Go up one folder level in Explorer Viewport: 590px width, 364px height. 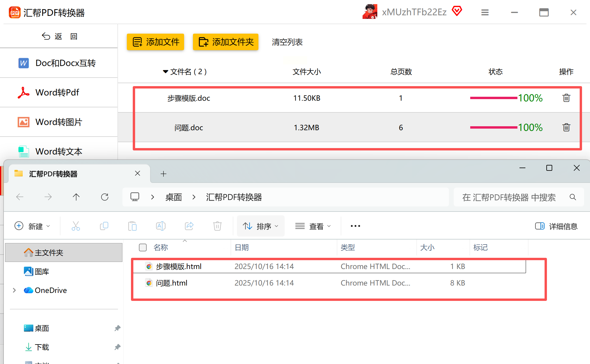point(76,197)
